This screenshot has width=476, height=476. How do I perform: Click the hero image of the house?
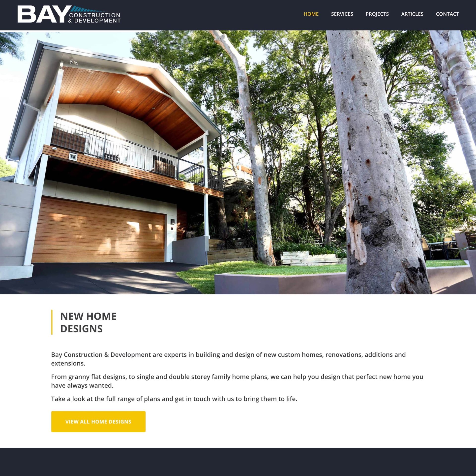click(x=238, y=161)
